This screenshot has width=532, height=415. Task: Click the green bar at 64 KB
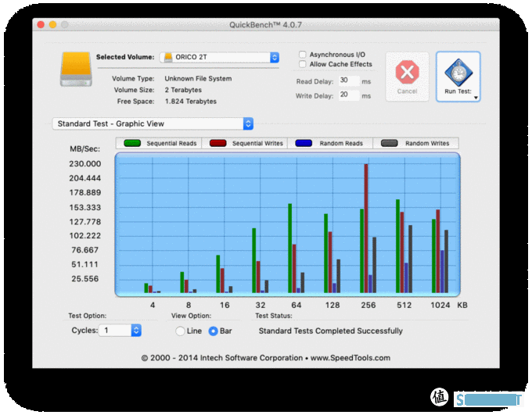click(289, 249)
